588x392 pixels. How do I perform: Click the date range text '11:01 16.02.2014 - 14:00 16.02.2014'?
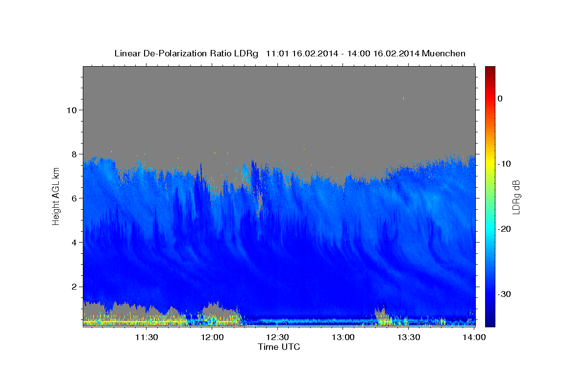click(x=342, y=53)
